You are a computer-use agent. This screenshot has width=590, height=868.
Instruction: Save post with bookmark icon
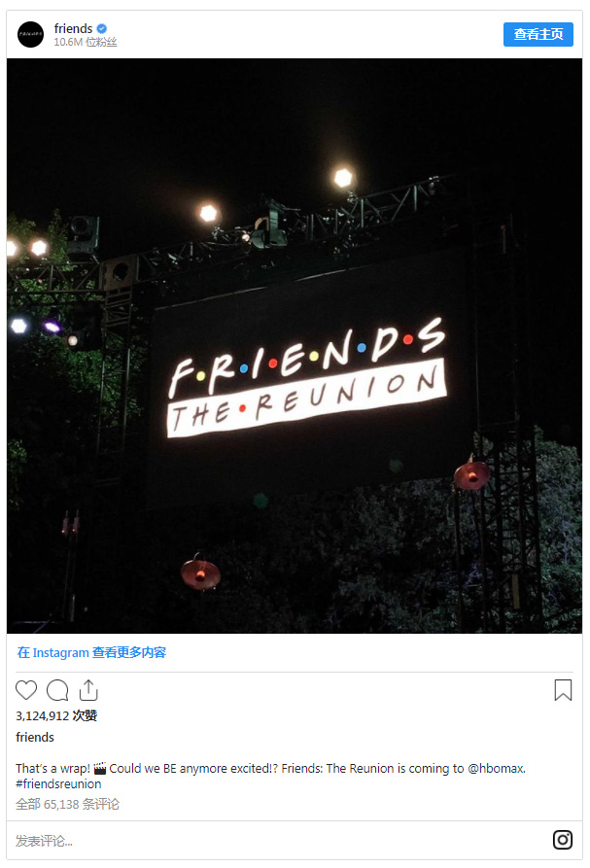[x=563, y=690]
